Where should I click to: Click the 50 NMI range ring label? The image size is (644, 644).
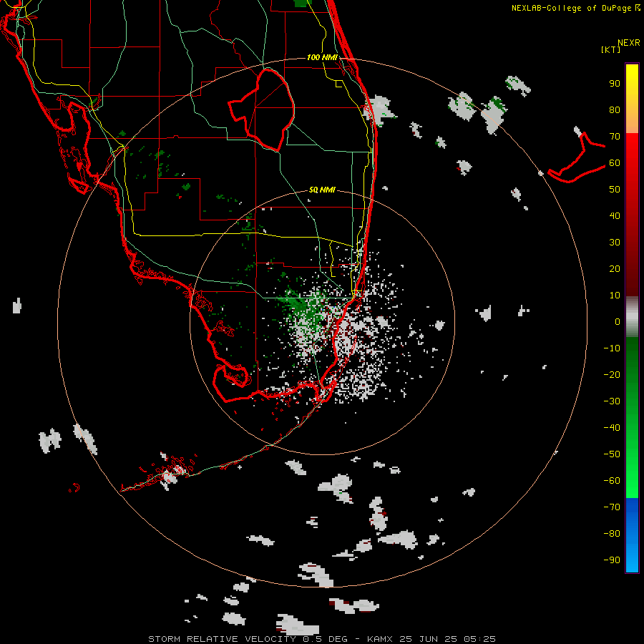coord(322,190)
